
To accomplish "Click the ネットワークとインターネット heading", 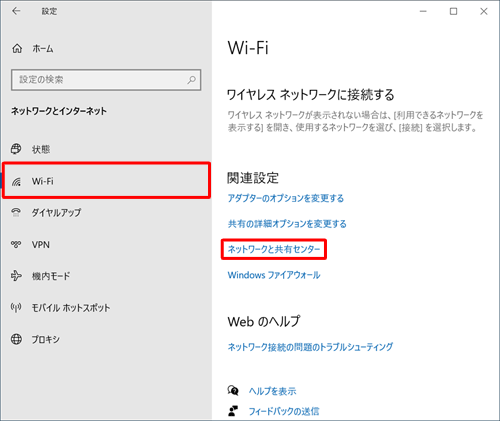I will tap(59, 111).
